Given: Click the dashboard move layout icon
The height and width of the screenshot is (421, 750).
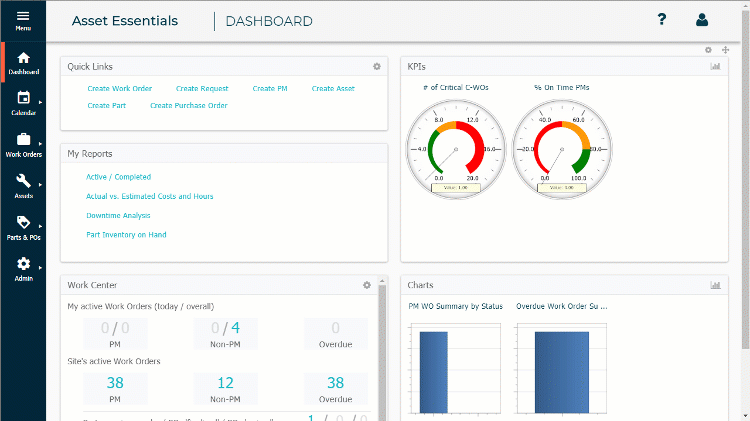Looking at the screenshot, I should point(726,50).
